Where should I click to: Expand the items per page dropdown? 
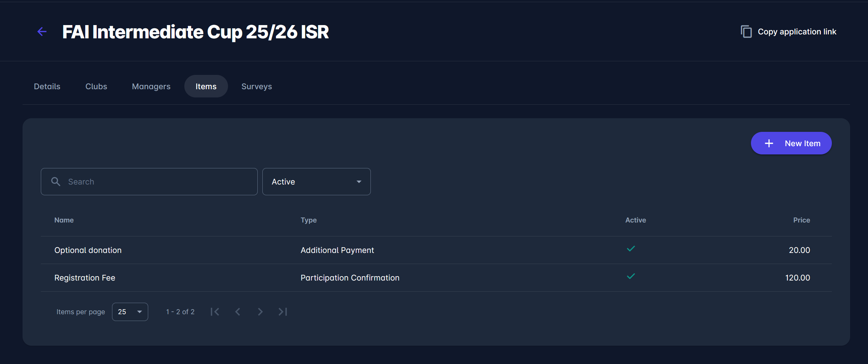point(130,312)
